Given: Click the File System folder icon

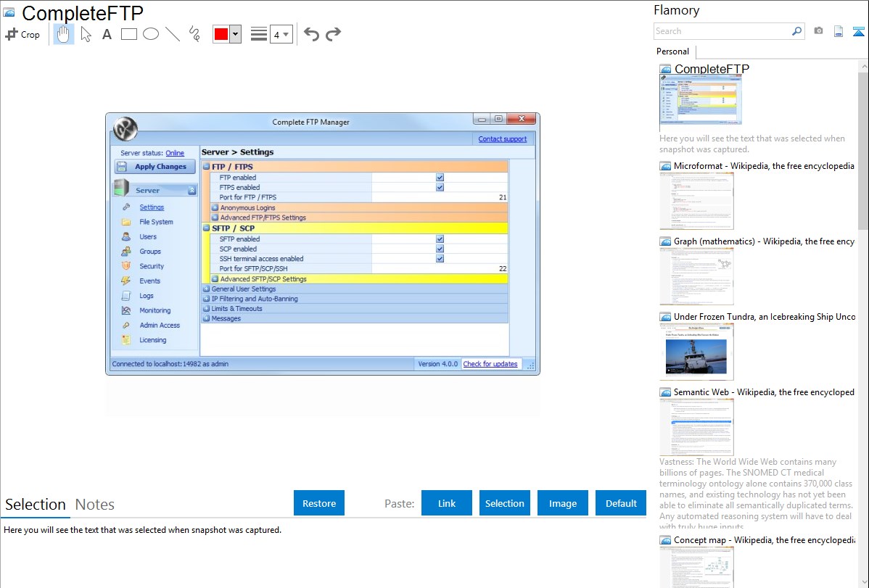Looking at the screenshot, I should tap(126, 222).
